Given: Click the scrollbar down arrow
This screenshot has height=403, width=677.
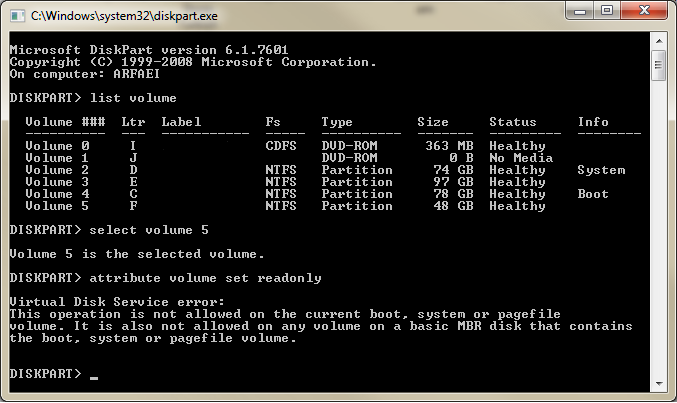Looking at the screenshot, I should pos(659,383).
